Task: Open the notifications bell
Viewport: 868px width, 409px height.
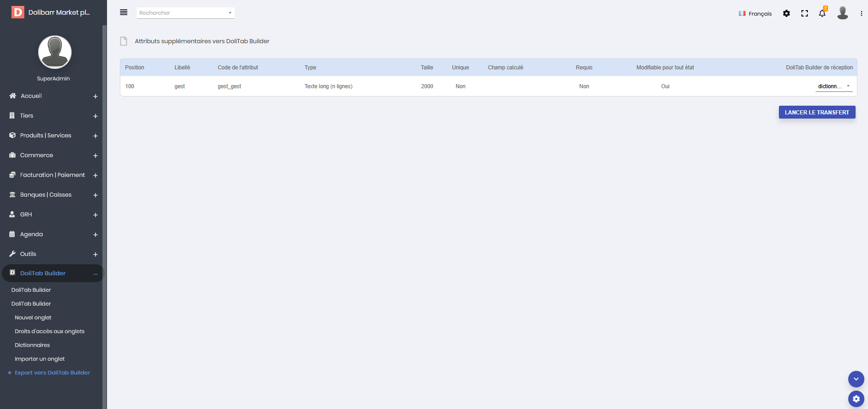Action: (823, 13)
